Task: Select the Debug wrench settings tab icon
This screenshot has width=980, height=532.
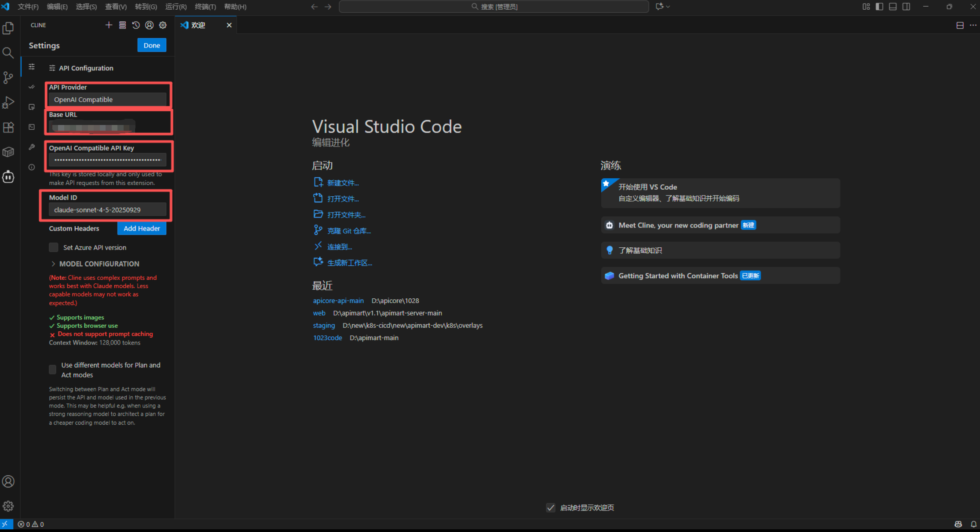Action: coord(32,147)
